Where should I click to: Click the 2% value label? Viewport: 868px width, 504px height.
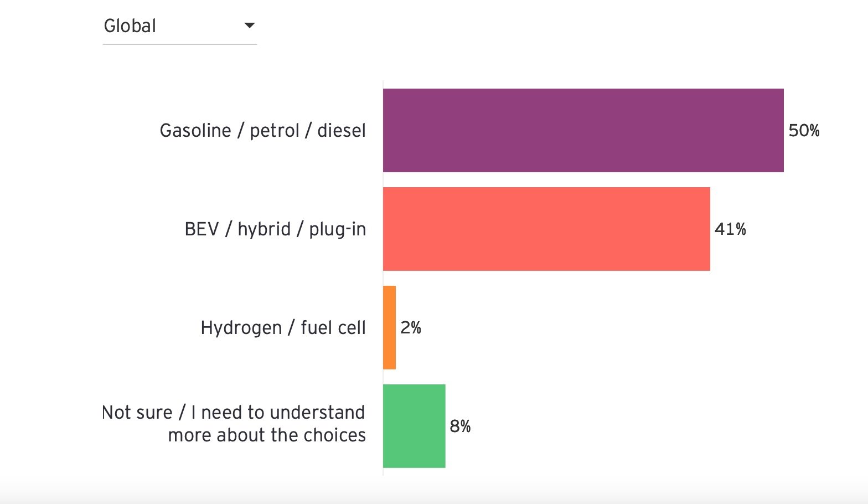click(411, 328)
